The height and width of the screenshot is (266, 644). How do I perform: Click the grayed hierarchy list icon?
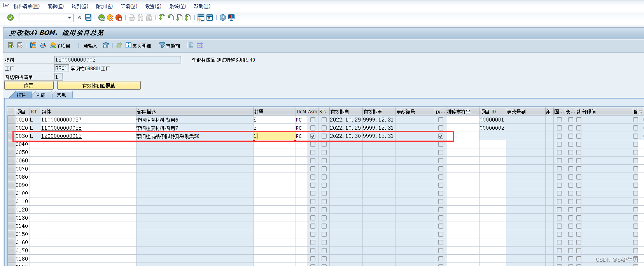191,46
